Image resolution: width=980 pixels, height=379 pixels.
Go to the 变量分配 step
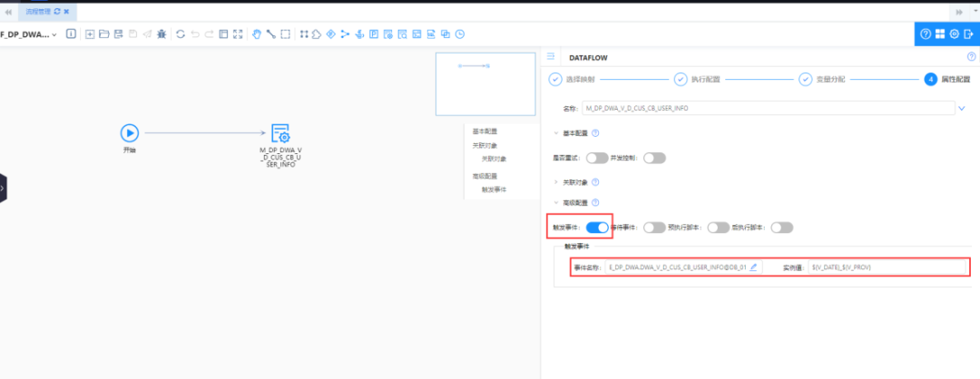[x=822, y=80]
